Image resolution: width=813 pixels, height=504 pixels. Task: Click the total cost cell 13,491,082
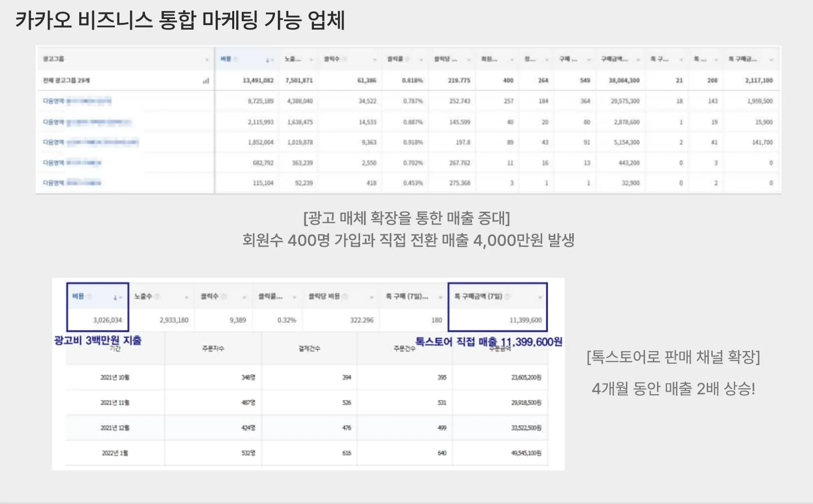pos(258,80)
